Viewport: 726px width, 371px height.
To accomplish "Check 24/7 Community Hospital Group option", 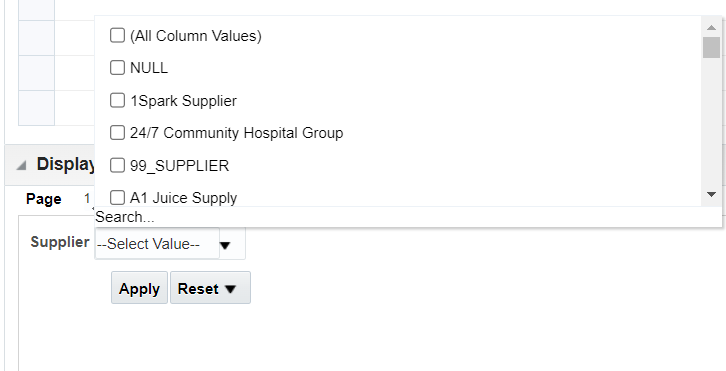I will (x=117, y=132).
